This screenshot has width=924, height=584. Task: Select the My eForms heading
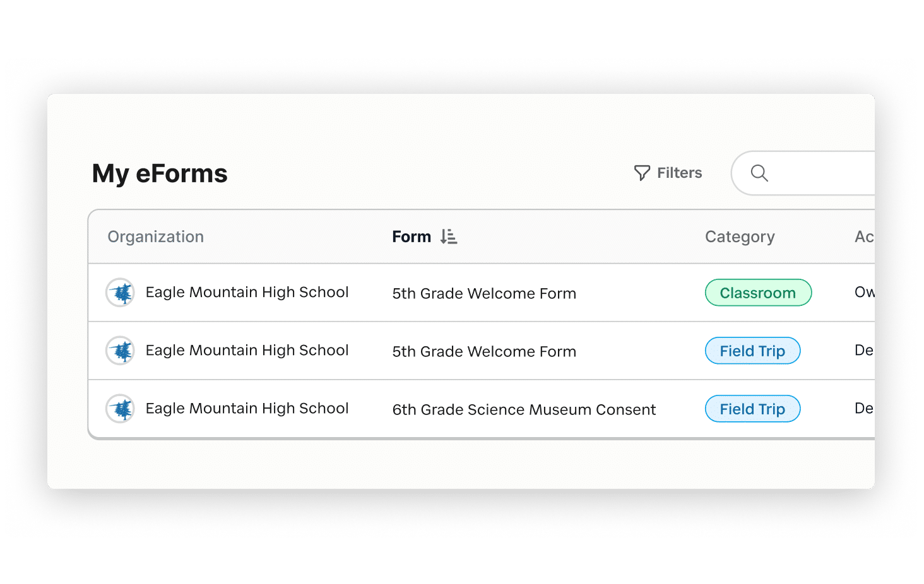[x=159, y=173]
